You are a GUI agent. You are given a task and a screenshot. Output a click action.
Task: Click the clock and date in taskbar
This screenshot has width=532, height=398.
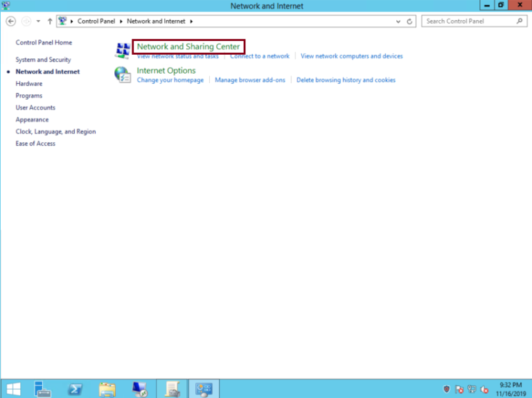[x=508, y=389]
